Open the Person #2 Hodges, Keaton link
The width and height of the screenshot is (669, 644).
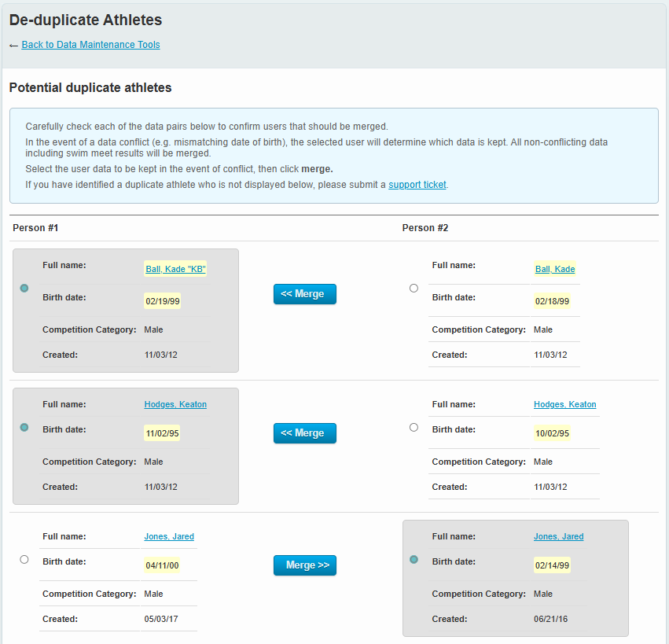[x=564, y=405]
